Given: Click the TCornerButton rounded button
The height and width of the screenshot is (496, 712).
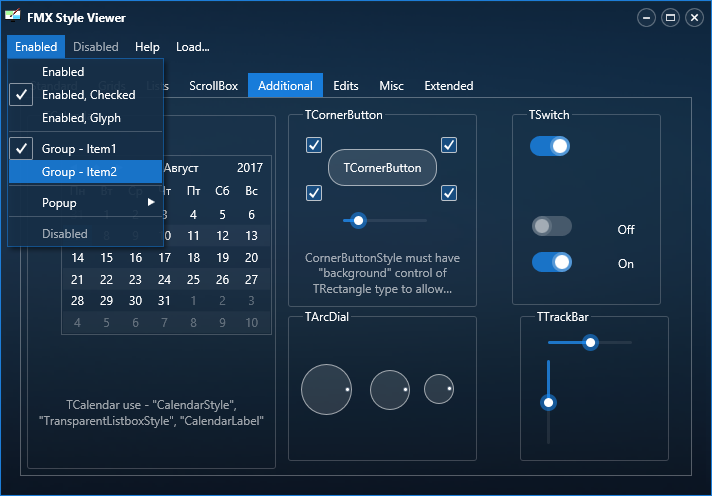Looking at the screenshot, I should coord(382,168).
